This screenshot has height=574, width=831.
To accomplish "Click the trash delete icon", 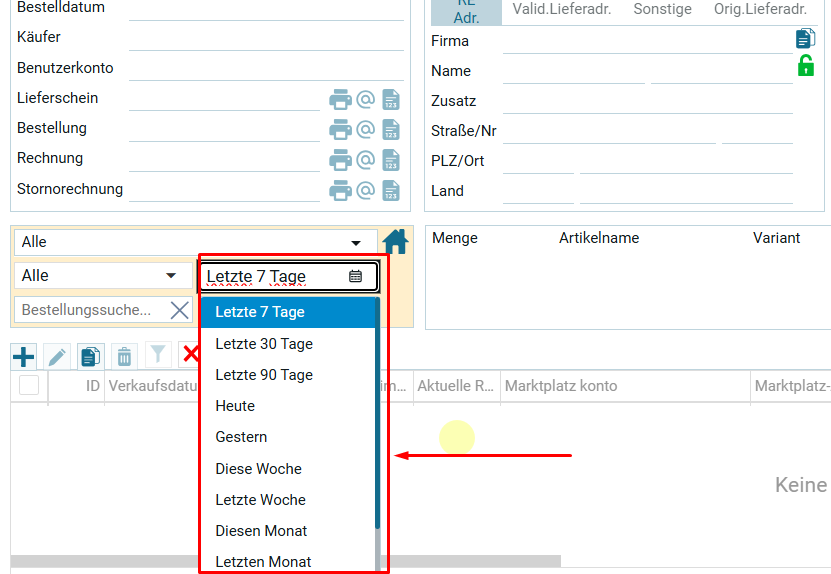I will [124, 356].
